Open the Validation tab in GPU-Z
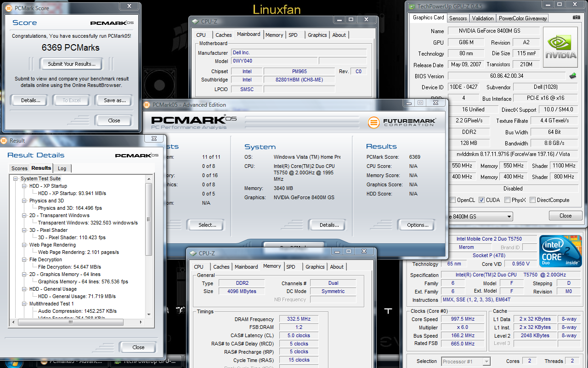This screenshot has height=368, width=588. pyautogui.click(x=482, y=18)
